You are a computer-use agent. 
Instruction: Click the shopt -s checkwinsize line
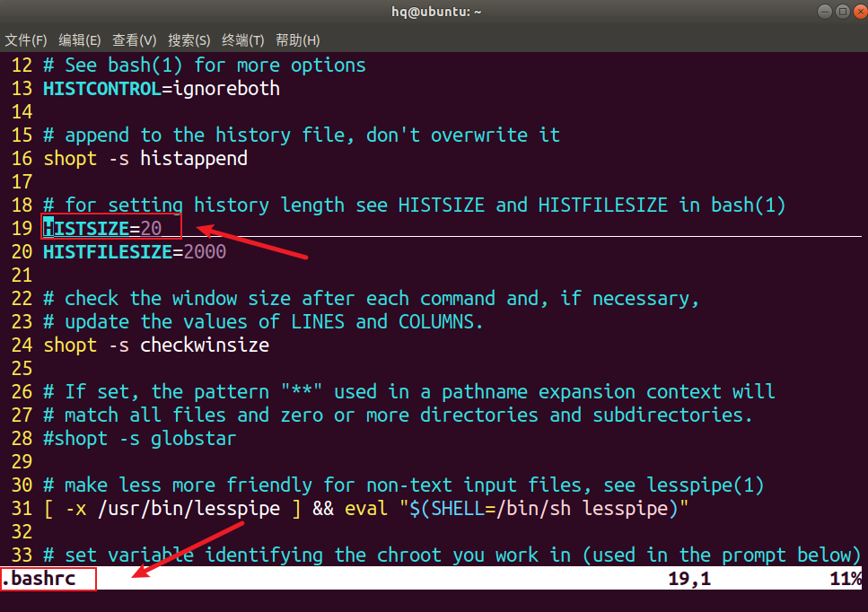155,345
